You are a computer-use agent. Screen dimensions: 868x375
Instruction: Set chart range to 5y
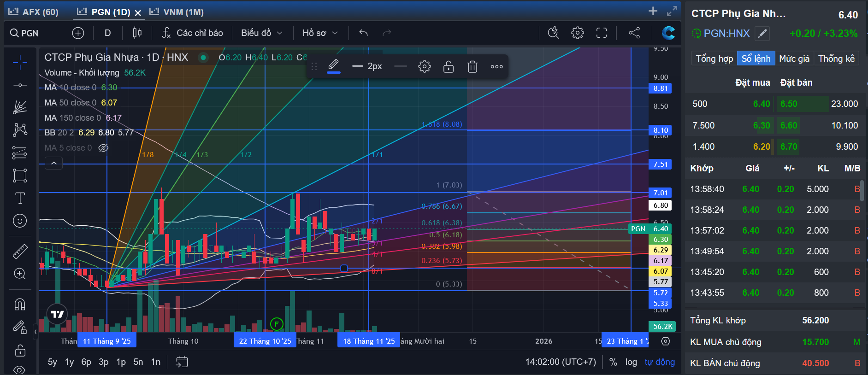(x=53, y=362)
